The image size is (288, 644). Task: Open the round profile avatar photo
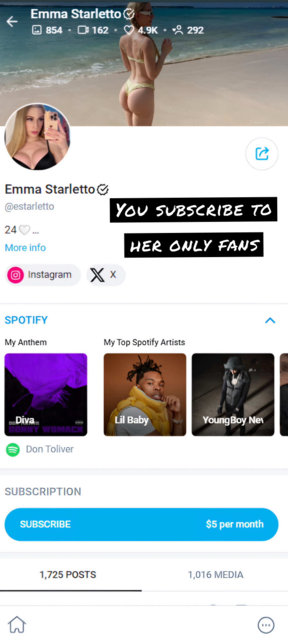37,137
